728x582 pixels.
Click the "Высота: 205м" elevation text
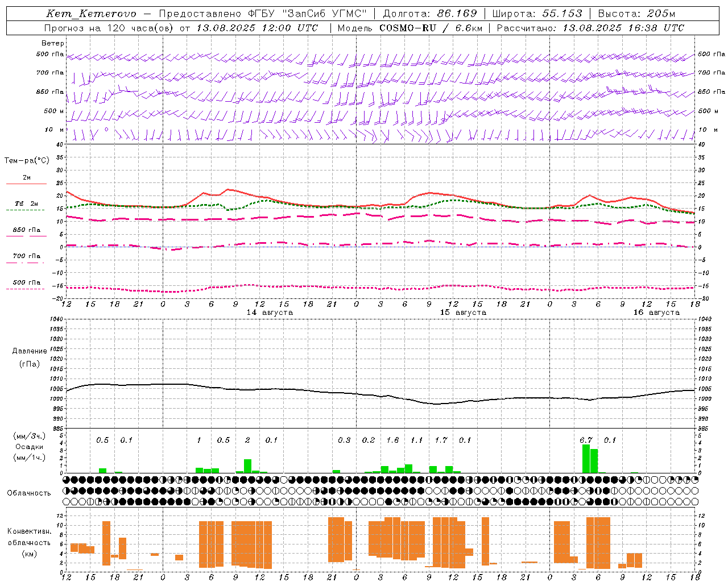coord(636,14)
